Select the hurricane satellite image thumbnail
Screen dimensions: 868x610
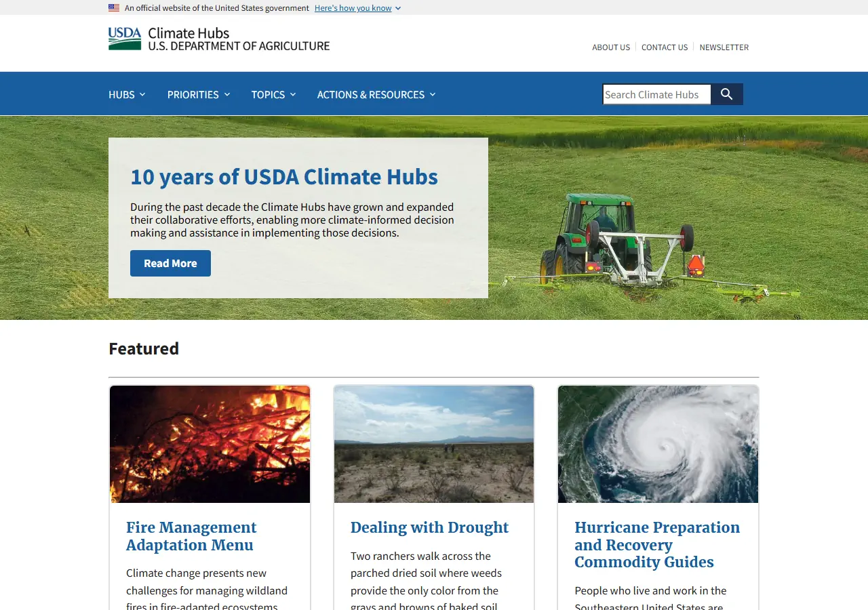pos(658,444)
